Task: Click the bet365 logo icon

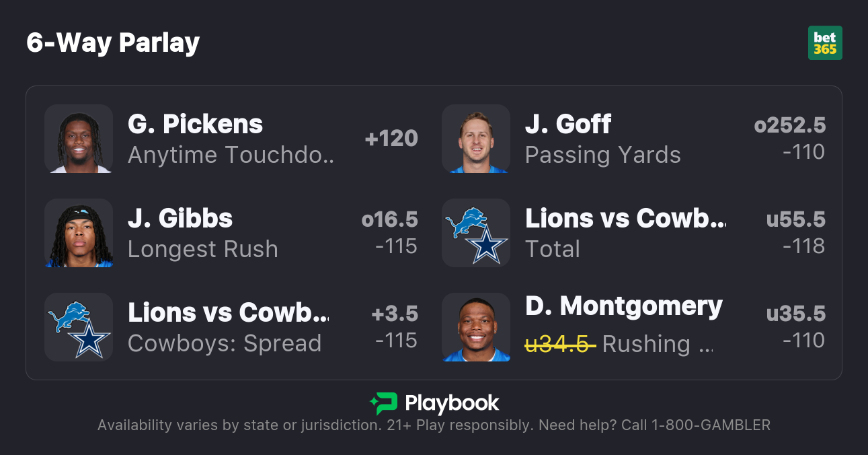Action: coord(825,43)
